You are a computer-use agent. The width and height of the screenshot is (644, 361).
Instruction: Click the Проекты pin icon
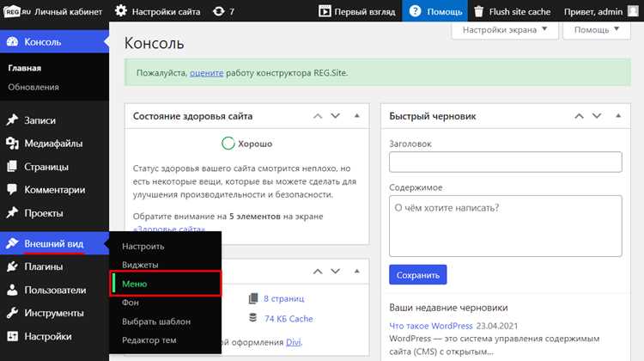coord(12,212)
